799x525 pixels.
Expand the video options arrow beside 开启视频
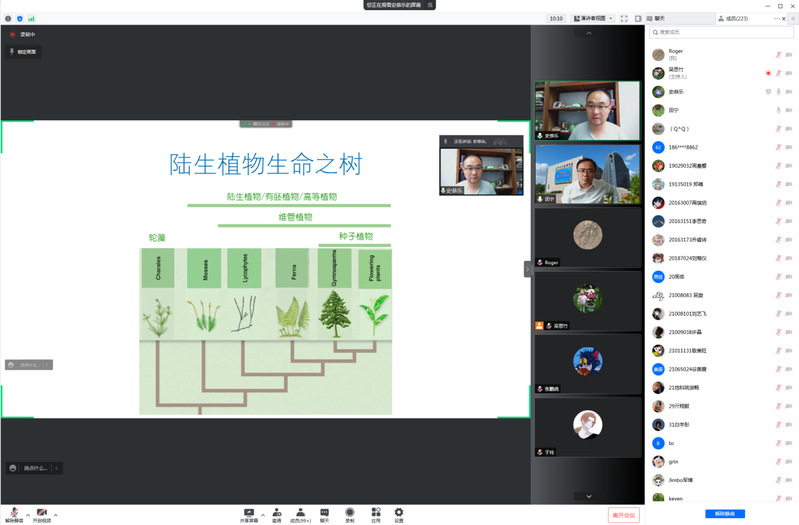55,513
